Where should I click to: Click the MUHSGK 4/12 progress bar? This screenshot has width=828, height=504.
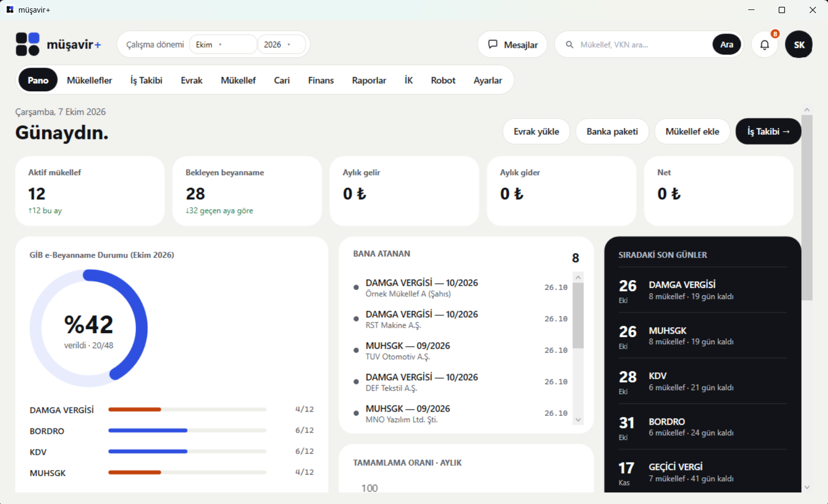[187, 472]
